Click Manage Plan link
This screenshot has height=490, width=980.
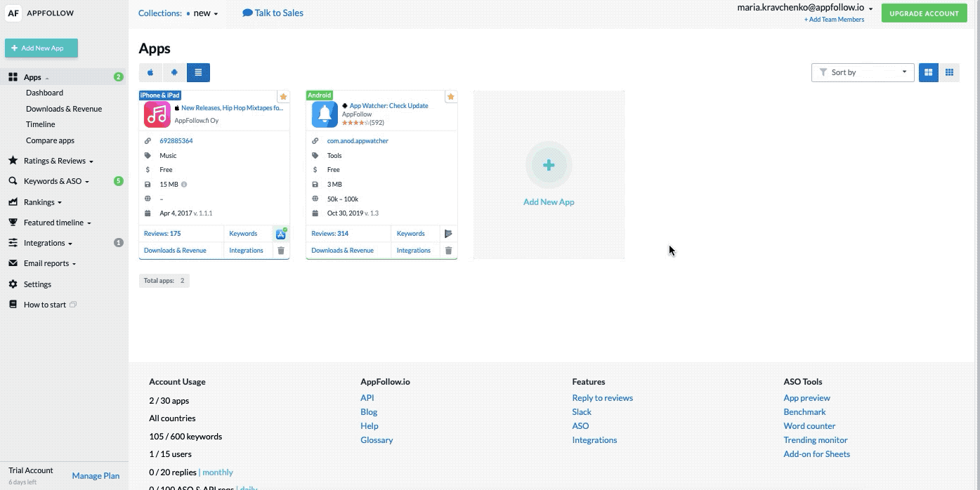tap(96, 475)
